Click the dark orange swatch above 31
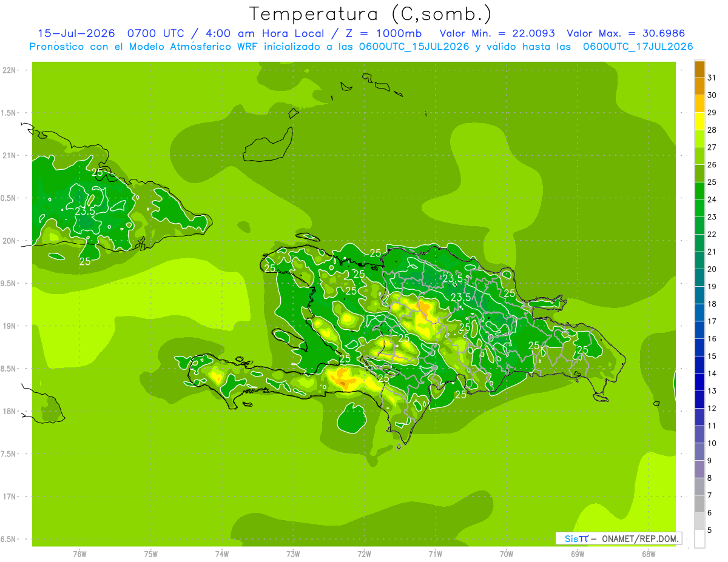The width and height of the screenshot is (728, 562). [699, 69]
